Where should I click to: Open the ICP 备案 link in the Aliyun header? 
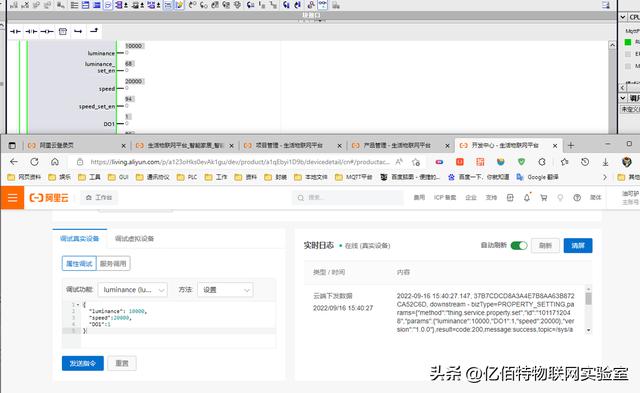(x=445, y=198)
